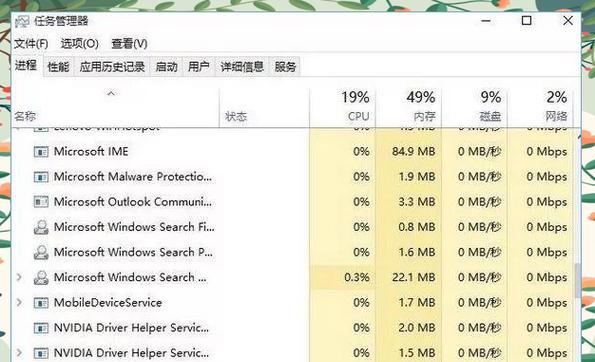The image size is (595, 362).
Task: Expand the Microsoft Windows Search group
Action: click(x=19, y=278)
